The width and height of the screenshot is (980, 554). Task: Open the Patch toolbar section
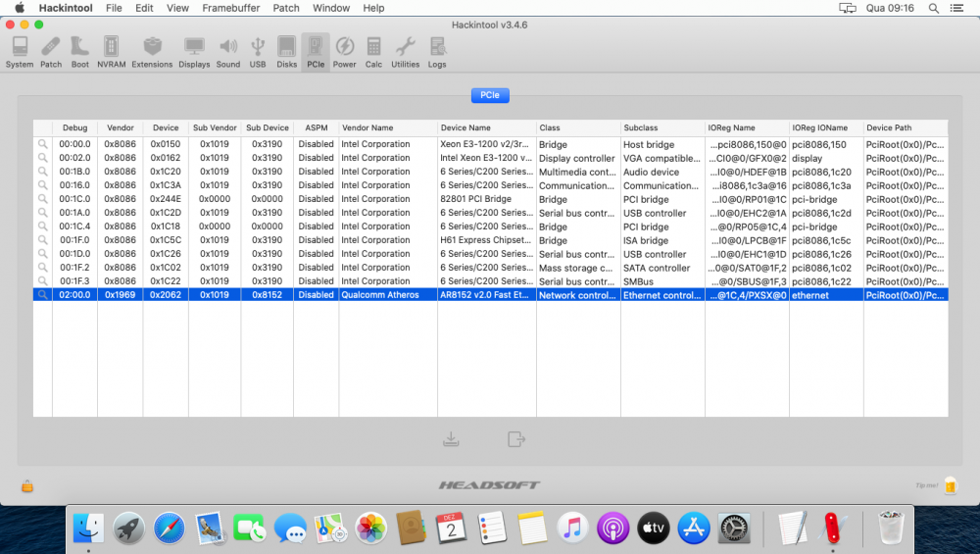click(51, 53)
